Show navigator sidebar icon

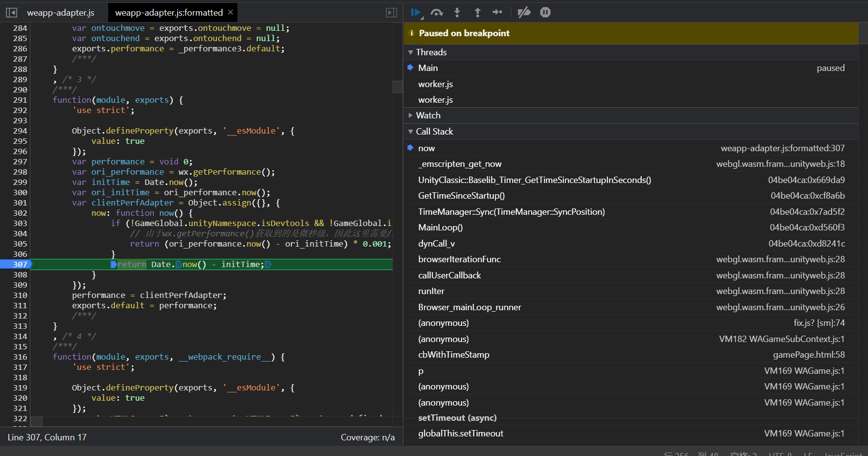click(x=12, y=13)
